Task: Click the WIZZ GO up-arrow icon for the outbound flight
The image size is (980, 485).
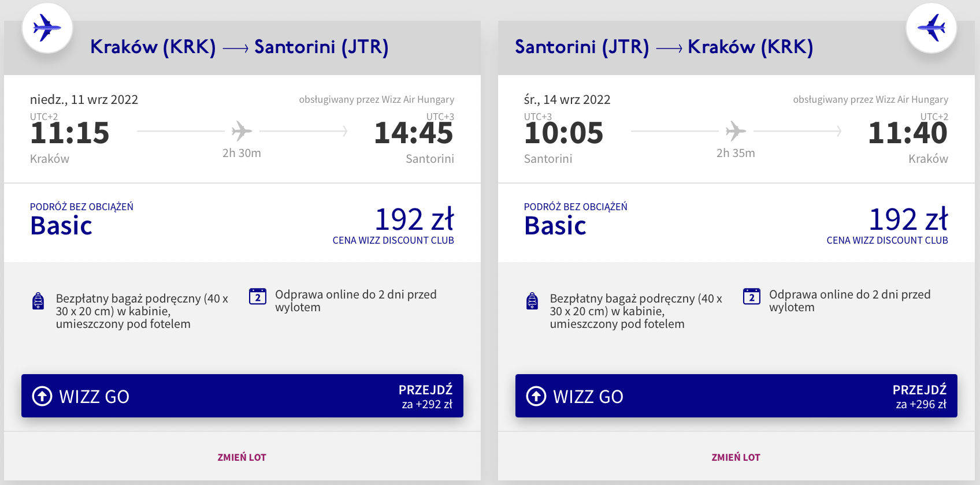Action: 42,396
